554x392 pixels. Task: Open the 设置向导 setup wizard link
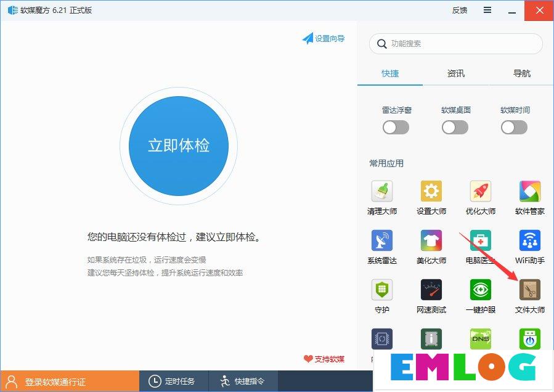324,38
